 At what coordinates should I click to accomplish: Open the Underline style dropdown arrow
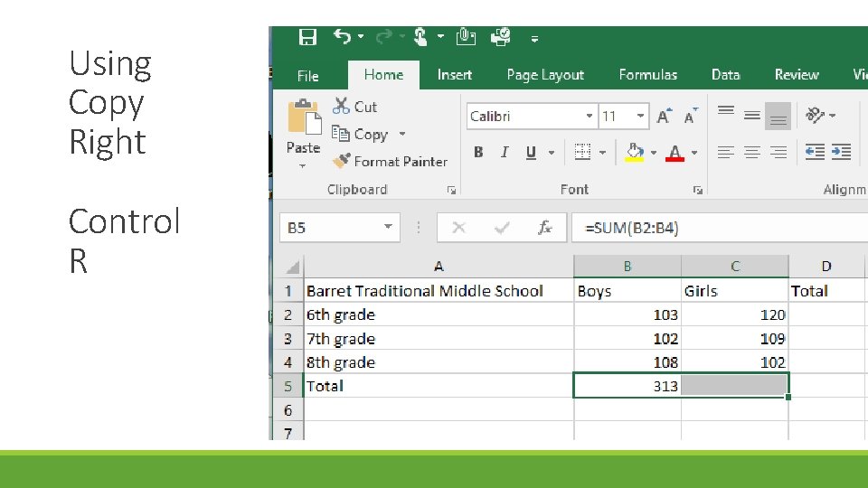tap(552, 152)
